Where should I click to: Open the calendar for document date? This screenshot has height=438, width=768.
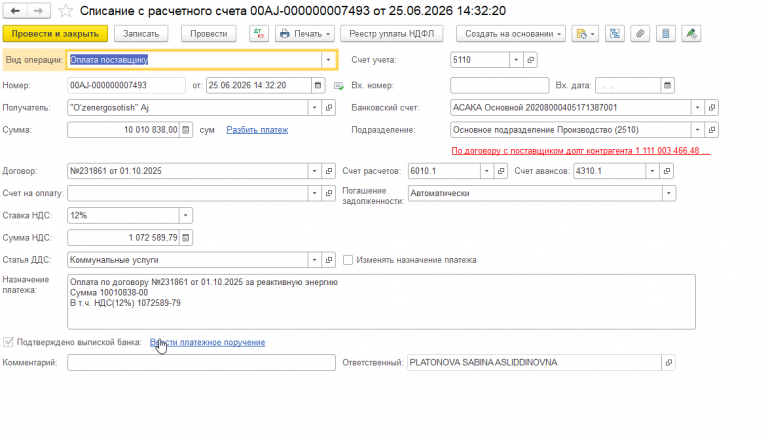click(318, 85)
